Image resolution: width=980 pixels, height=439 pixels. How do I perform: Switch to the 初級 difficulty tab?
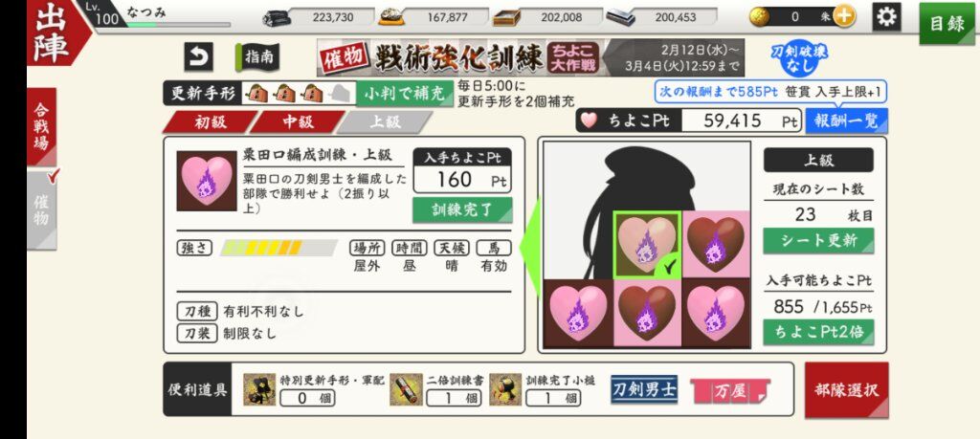pyautogui.click(x=210, y=121)
